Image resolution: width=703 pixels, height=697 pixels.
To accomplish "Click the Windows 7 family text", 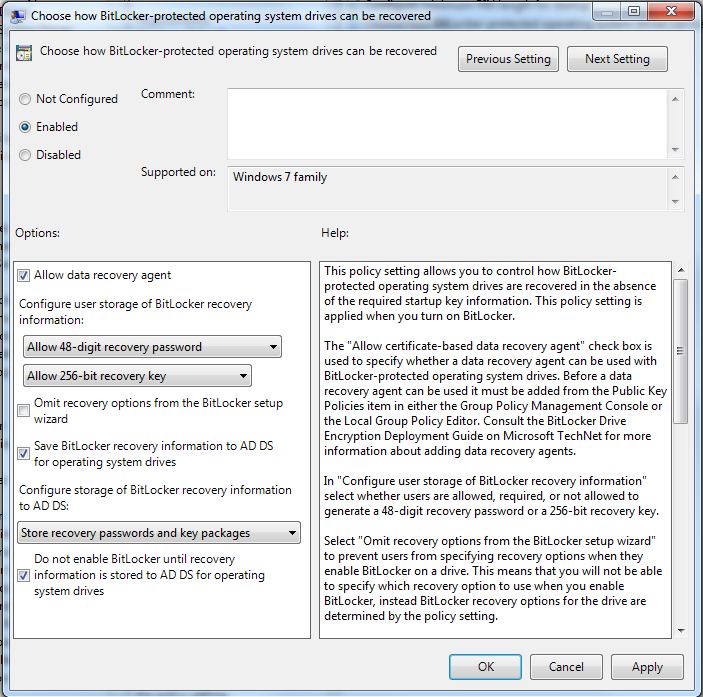I will click(x=280, y=177).
